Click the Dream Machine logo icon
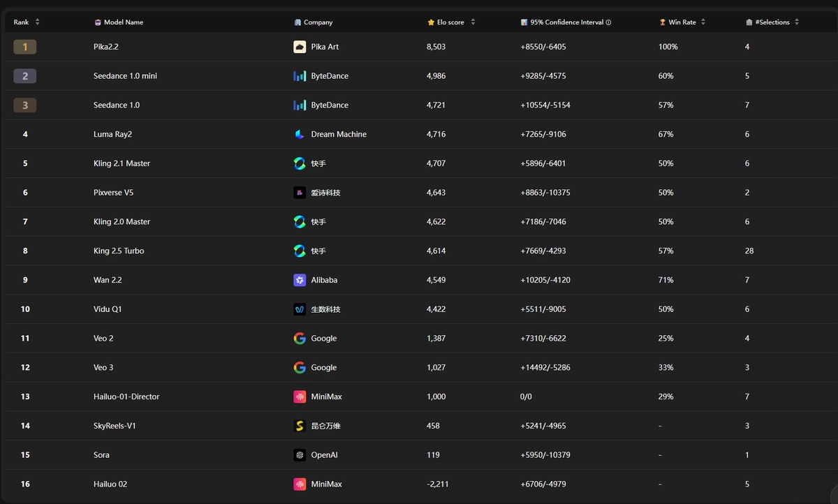838x504 pixels. coord(300,134)
